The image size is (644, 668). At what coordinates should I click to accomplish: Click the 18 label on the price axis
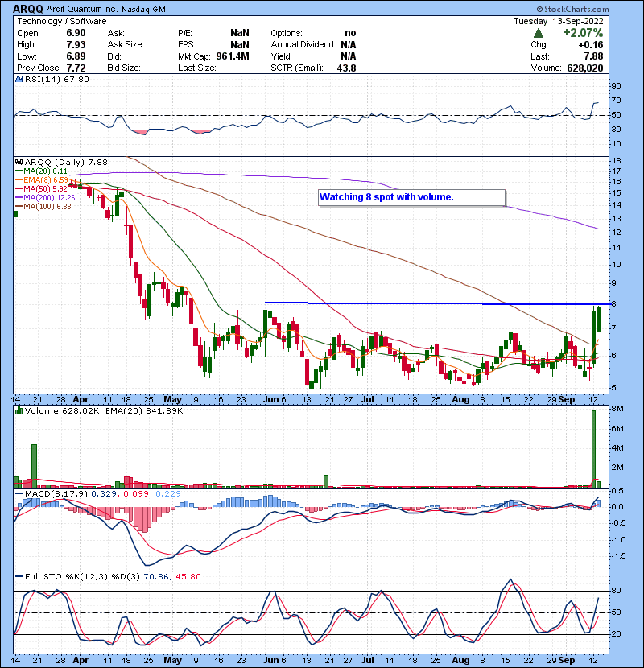[x=617, y=161]
